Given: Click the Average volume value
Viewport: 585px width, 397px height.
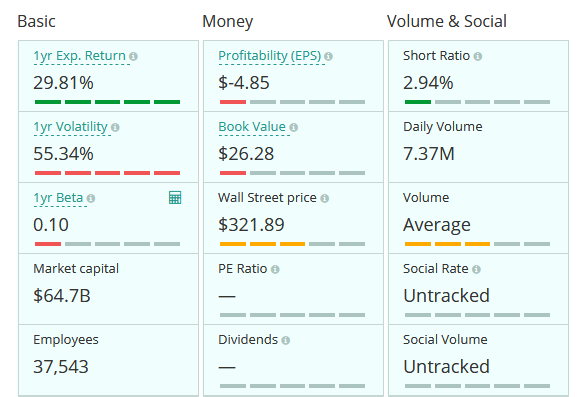Looking at the screenshot, I should (x=437, y=225).
